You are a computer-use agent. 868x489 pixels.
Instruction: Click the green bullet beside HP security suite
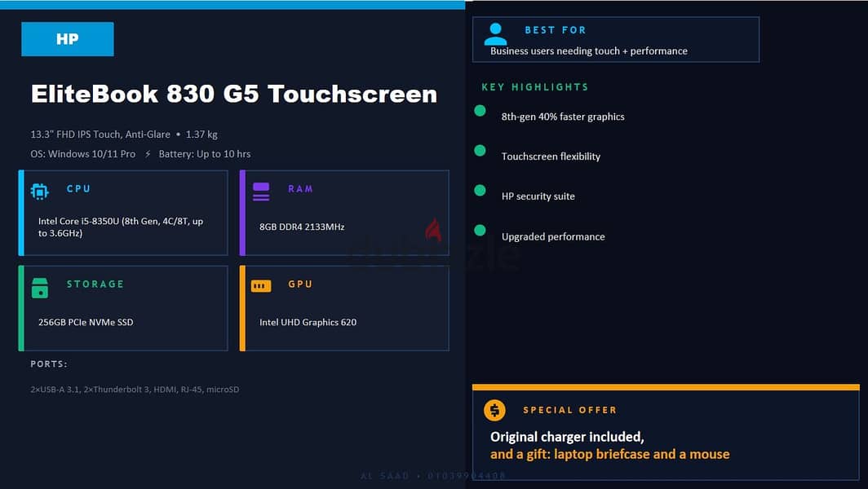point(480,190)
